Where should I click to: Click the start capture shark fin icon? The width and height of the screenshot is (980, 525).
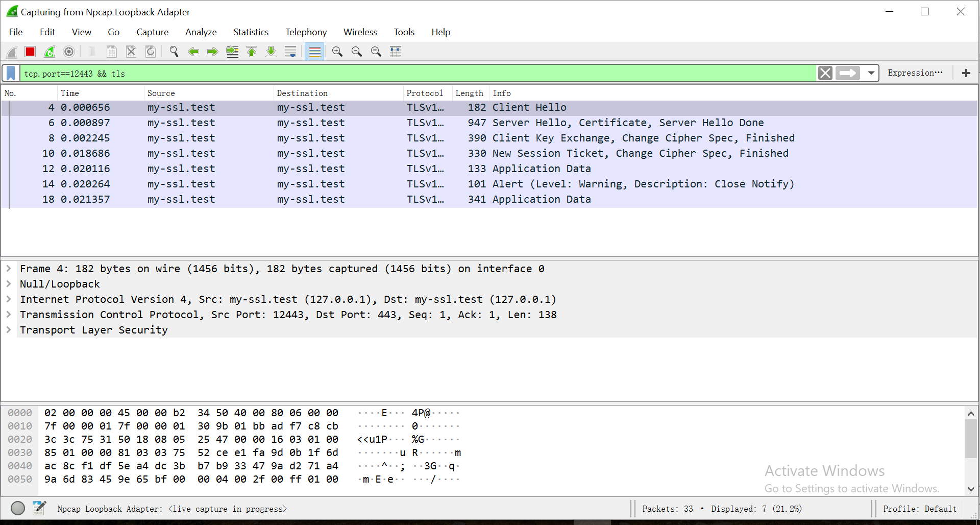pyautogui.click(x=12, y=52)
